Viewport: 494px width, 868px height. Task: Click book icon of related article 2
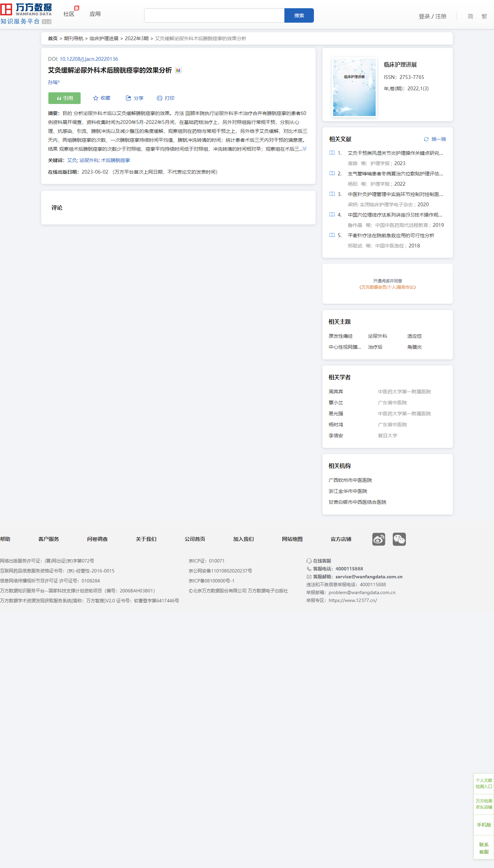pyautogui.click(x=332, y=173)
